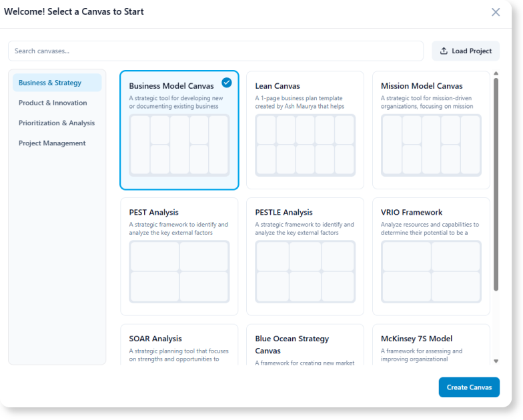Select the Lean Canvas layout thumbnail

coord(305,145)
